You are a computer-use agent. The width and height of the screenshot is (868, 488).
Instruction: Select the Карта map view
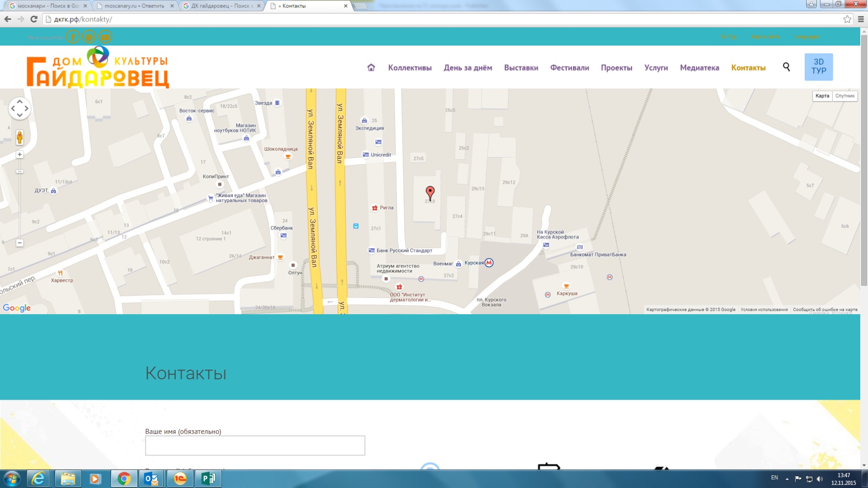pyautogui.click(x=822, y=96)
